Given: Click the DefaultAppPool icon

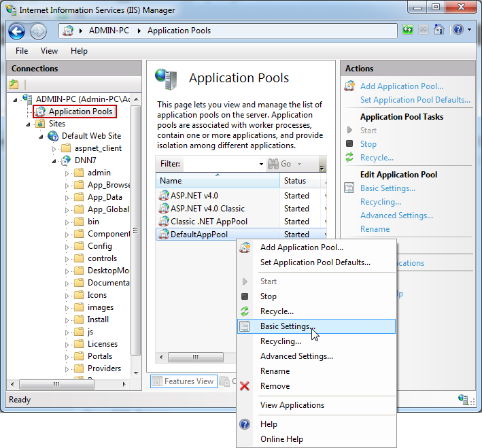Looking at the screenshot, I should [x=164, y=235].
